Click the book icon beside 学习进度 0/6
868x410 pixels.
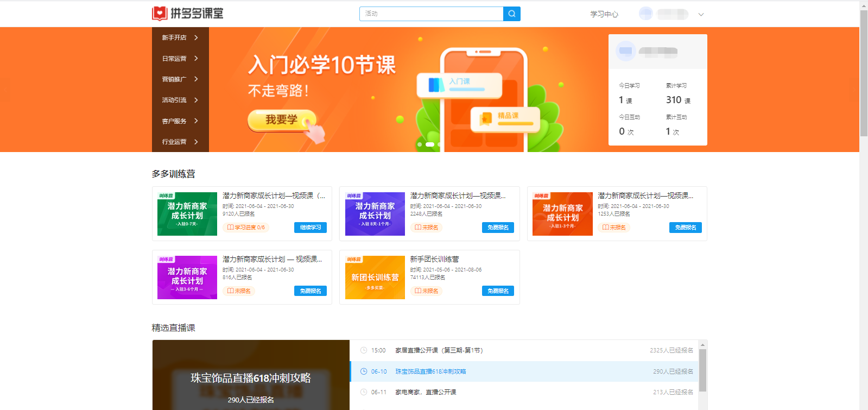coord(231,228)
